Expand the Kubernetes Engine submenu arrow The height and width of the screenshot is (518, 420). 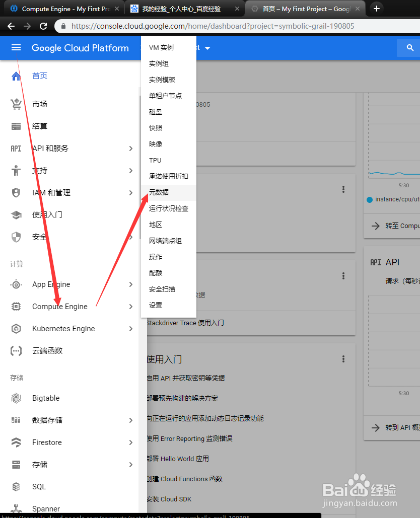(x=131, y=329)
